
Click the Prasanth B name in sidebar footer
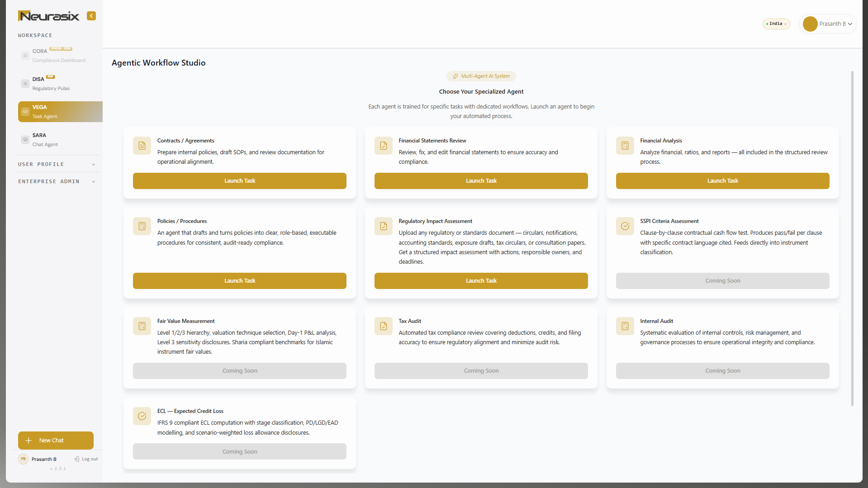(44, 459)
